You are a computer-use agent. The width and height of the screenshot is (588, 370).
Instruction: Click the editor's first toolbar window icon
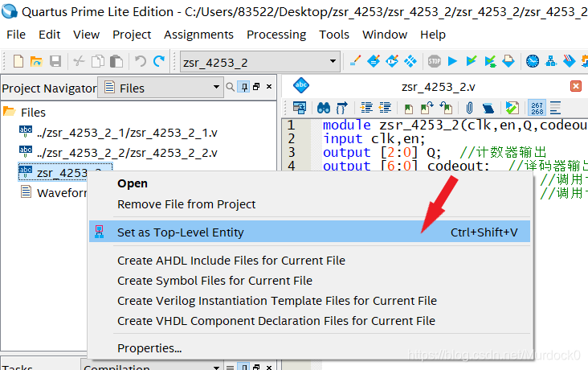(x=300, y=108)
